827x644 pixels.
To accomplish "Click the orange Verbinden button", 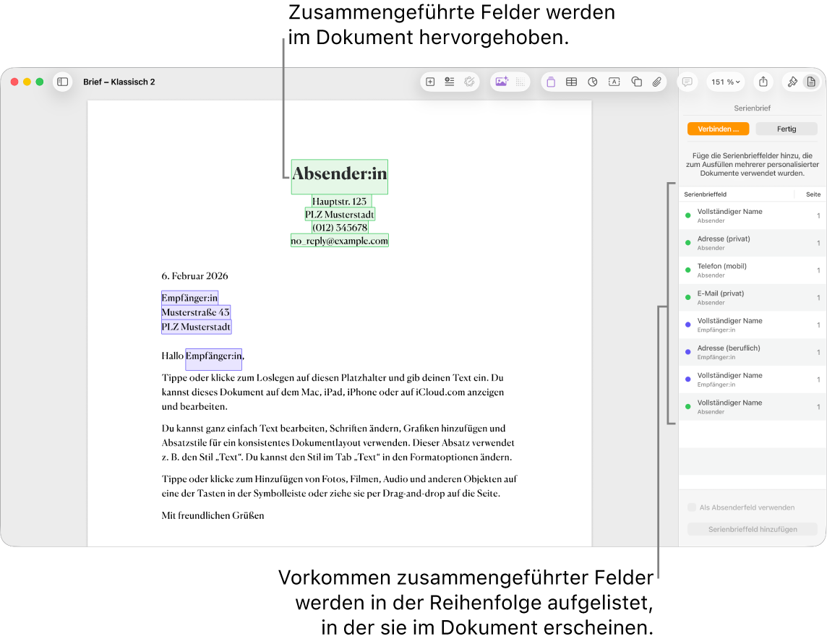I will click(x=718, y=129).
